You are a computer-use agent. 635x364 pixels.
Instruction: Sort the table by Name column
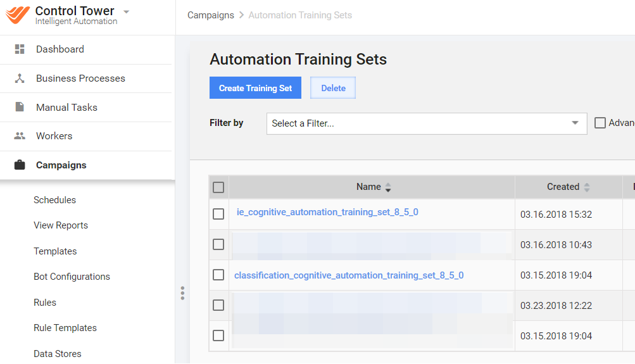pyautogui.click(x=388, y=187)
